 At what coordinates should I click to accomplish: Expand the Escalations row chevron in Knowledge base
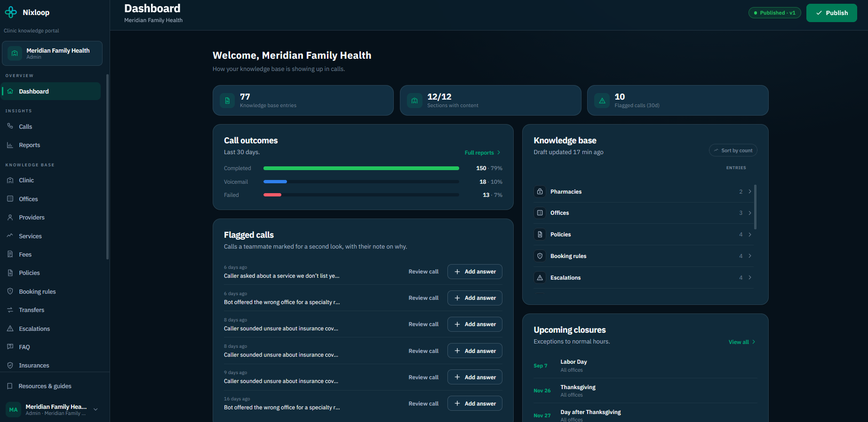tap(750, 278)
